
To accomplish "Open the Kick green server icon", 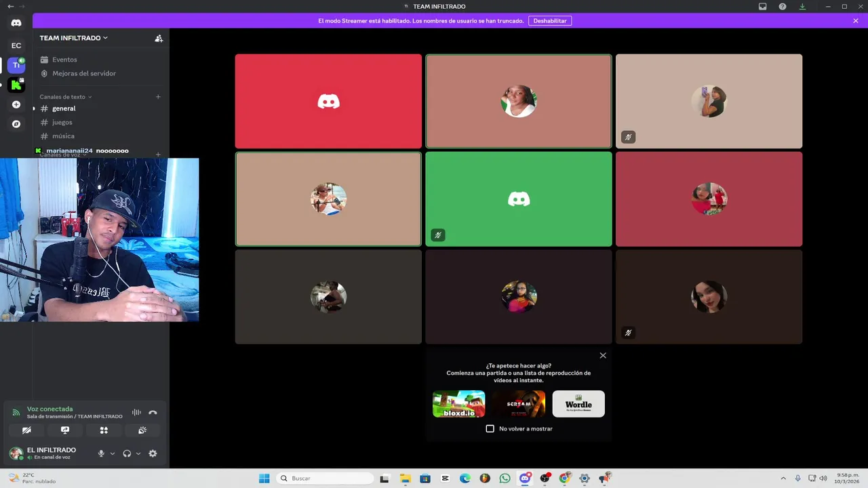I will click(16, 85).
